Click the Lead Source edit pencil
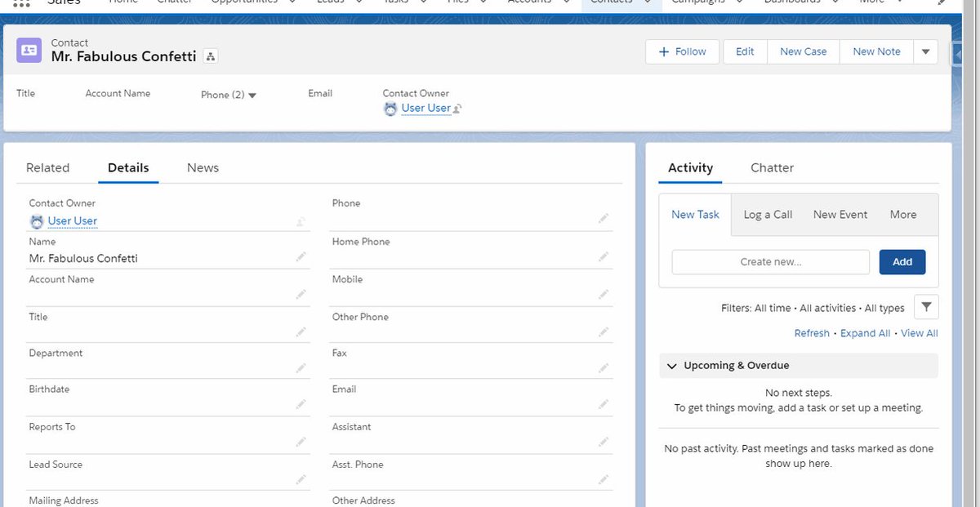 pyautogui.click(x=301, y=479)
